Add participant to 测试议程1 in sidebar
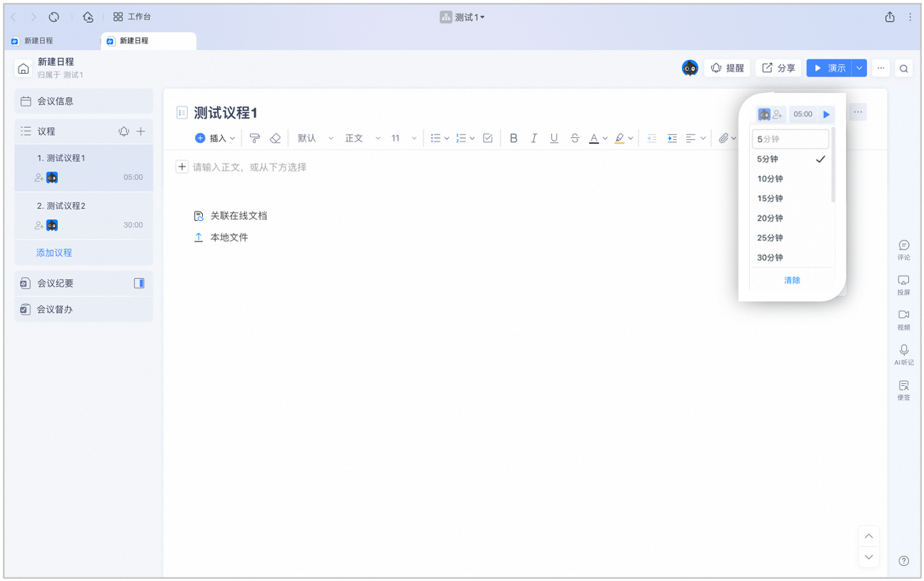The width and height of the screenshot is (924, 581). [39, 177]
